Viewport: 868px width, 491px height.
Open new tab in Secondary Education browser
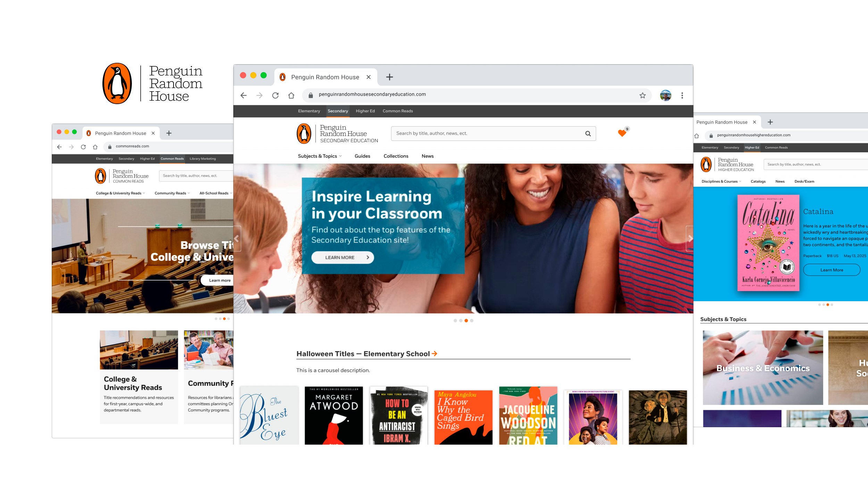(390, 77)
